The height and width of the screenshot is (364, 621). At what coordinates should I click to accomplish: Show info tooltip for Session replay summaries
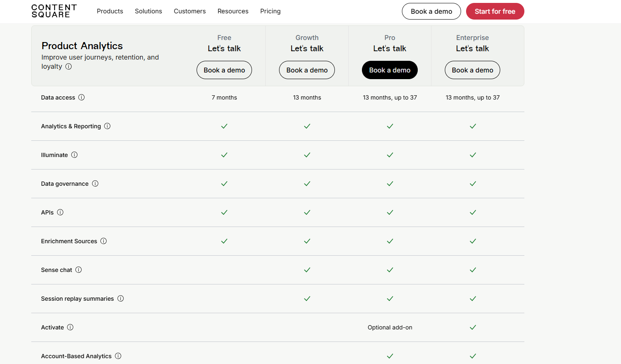click(x=121, y=299)
